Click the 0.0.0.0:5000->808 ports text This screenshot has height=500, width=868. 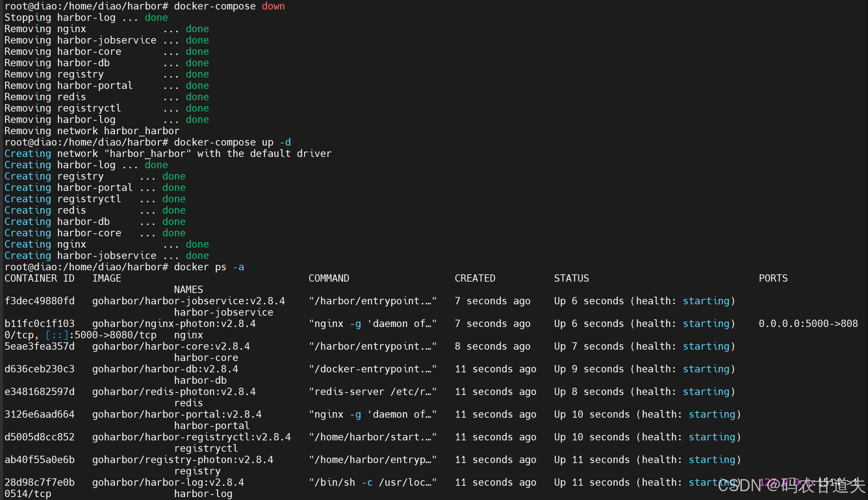pyautogui.click(x=808, y=324)
